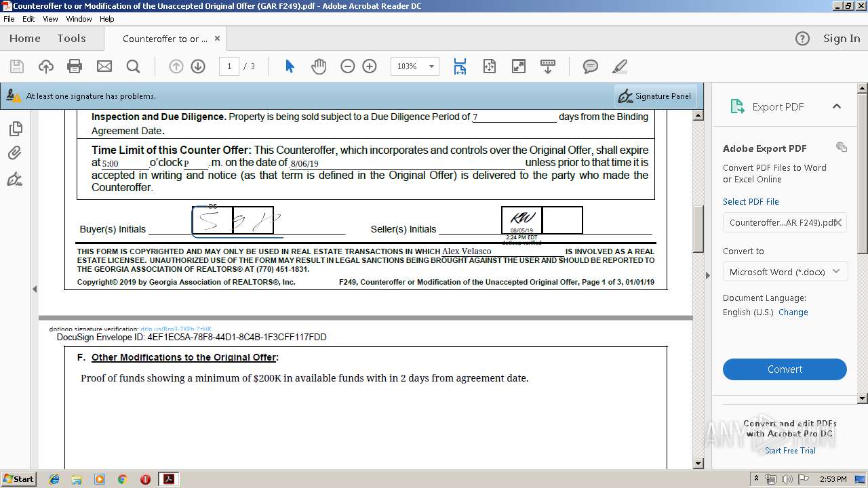868x488 pixels.
Task: Open the View menu
Action: tap(50, 19)
